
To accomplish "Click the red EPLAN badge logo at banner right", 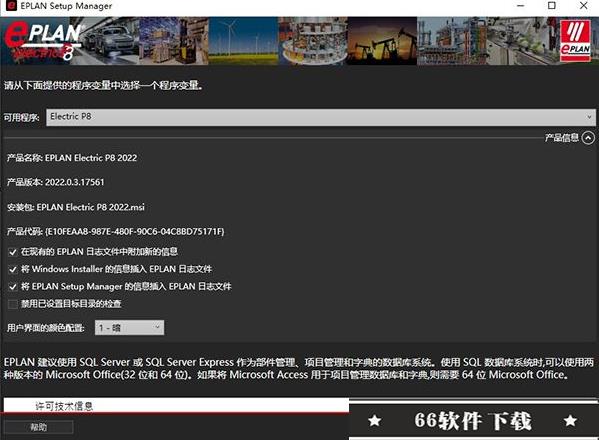I will [x=575, y=41].
